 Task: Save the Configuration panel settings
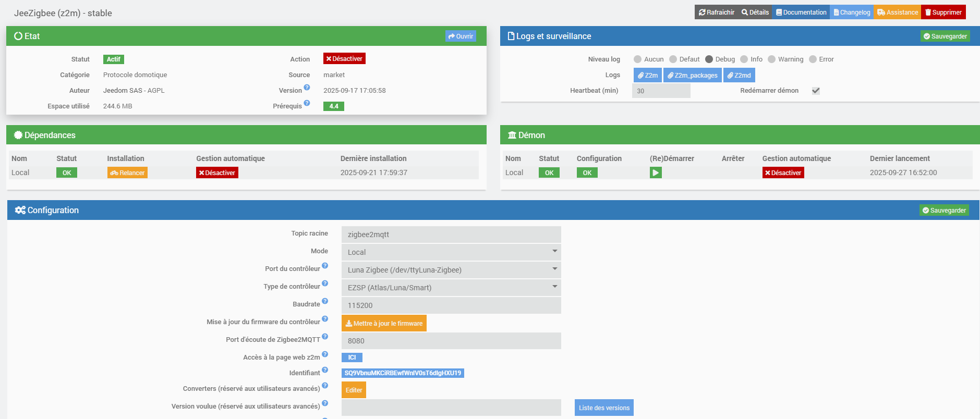pos(944,210)
